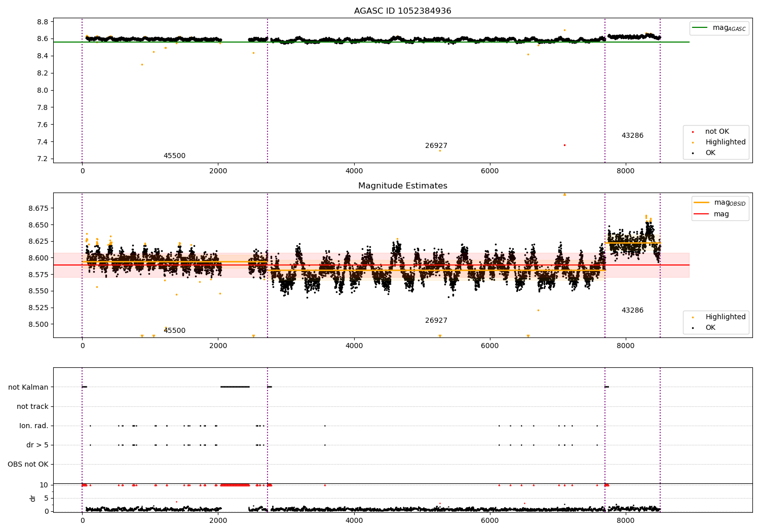Viewport: 760px width, 532px height.
Task: Click the 8.500 y-axis tick in the middle plot
Action: [x=39, y=325]
